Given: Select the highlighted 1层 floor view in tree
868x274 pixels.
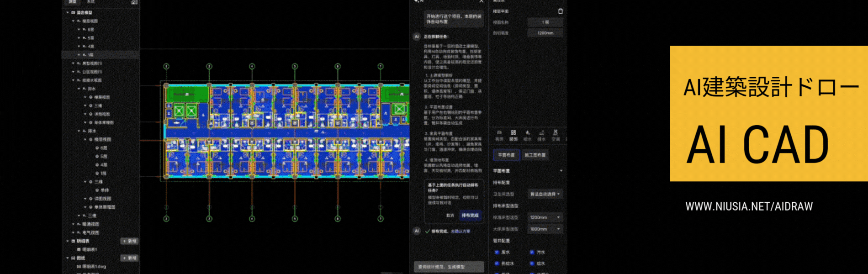Looking at the screenshot, I should 90,55.
